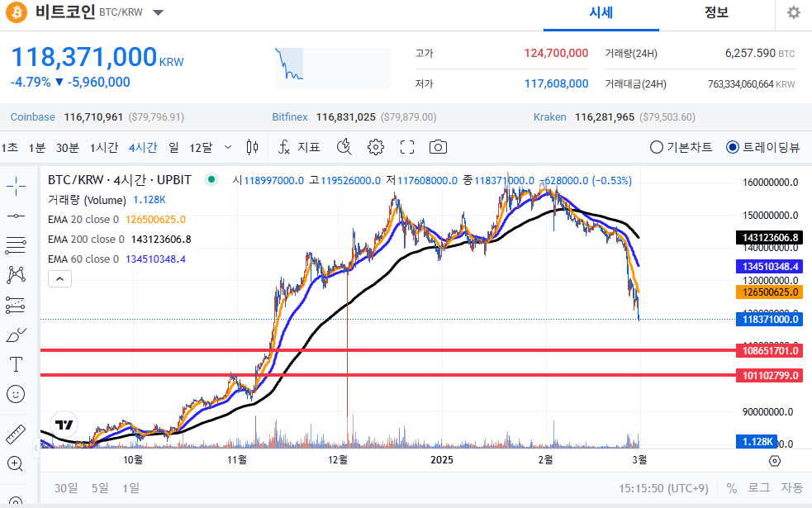Switch to the 시세 tab

tap(601, 13)
